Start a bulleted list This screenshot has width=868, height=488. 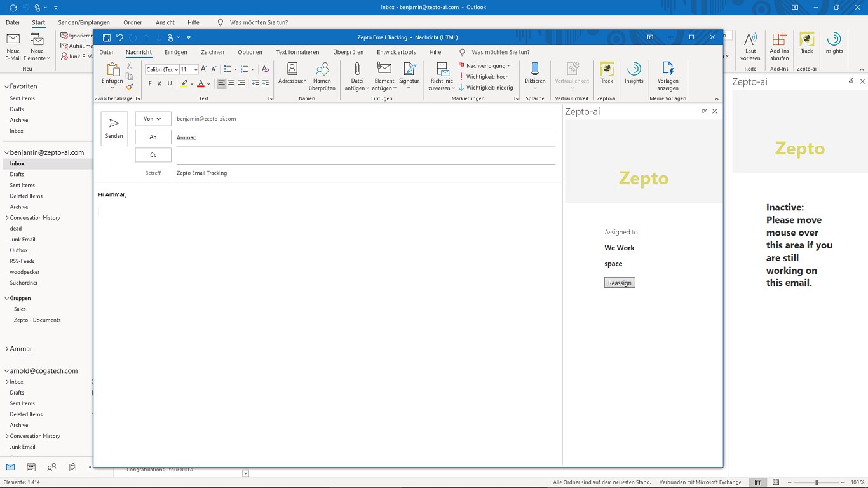227,69
